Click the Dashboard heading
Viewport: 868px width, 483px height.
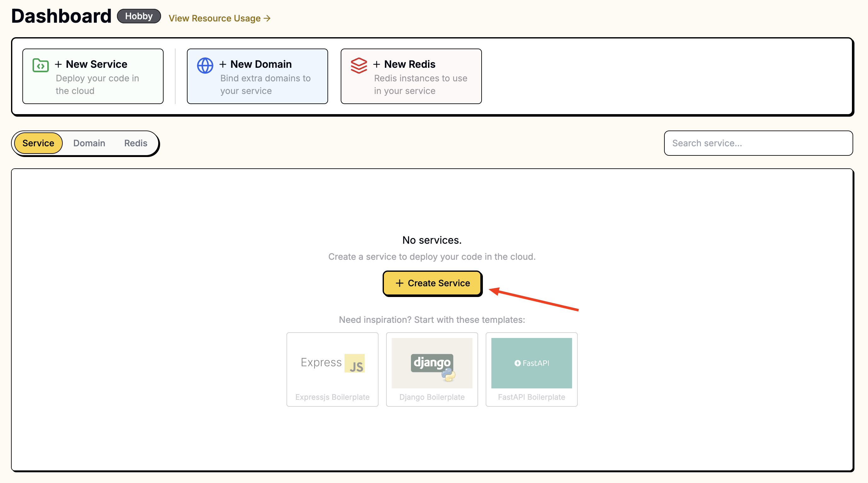tap(61, 16)
